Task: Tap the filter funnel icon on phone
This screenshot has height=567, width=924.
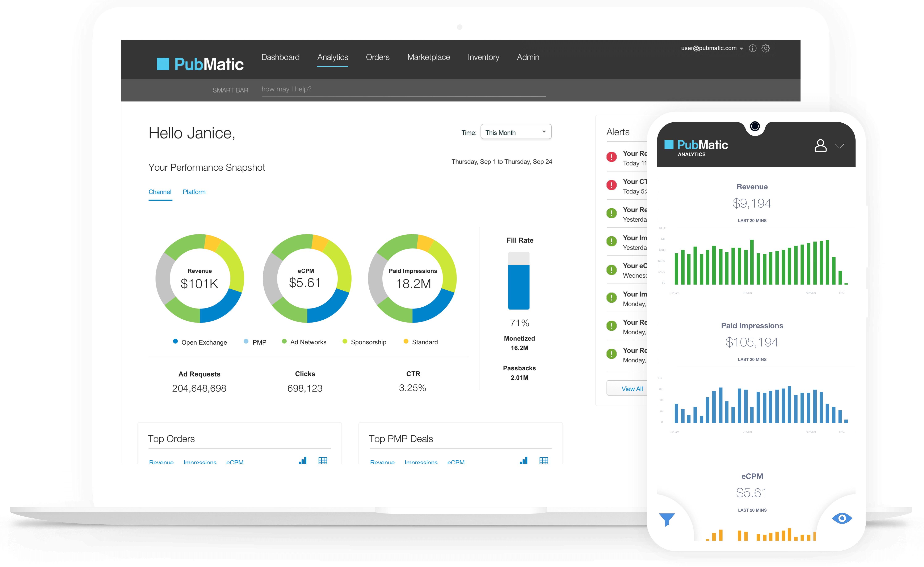Action: (x=667, y=519)
